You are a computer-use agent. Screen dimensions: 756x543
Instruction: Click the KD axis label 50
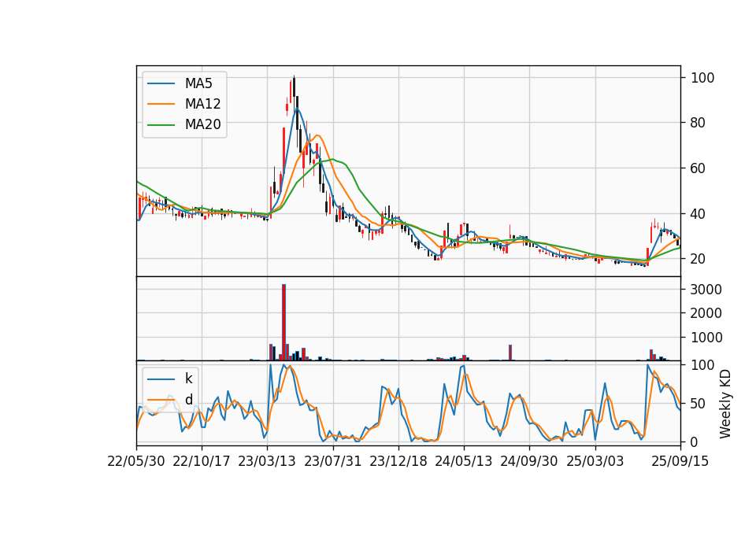pyautogui.click(x=698, y=403)
